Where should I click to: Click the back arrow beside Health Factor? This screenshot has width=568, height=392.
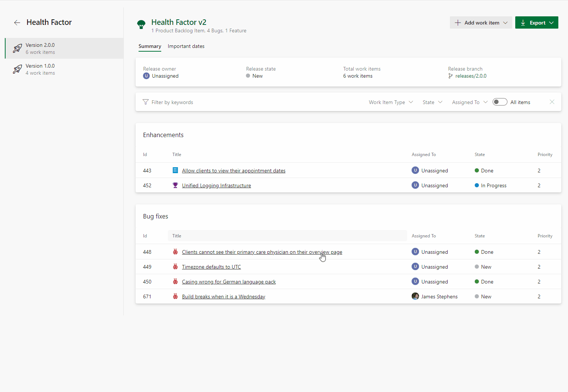[17, 23]
